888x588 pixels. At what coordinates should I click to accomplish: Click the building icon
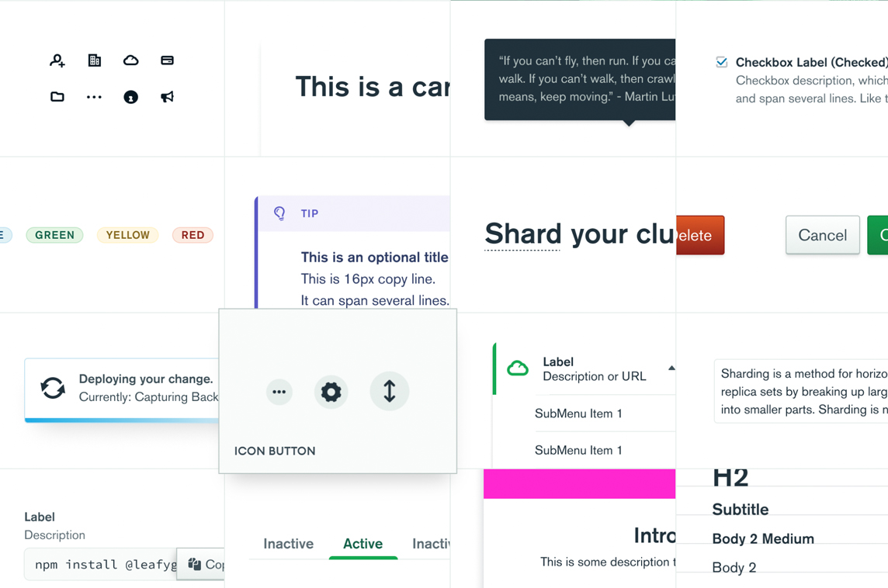pyautogui.click(x=95, y=60)
